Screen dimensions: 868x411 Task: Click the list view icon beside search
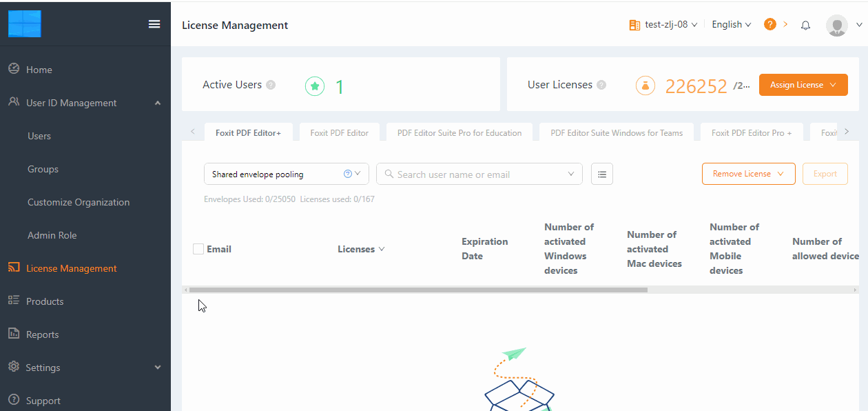coord(601,174)
